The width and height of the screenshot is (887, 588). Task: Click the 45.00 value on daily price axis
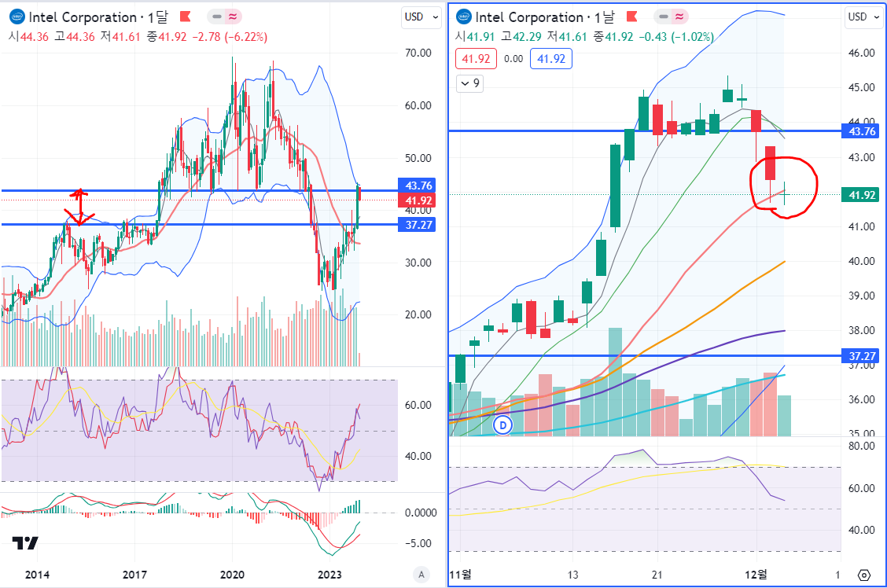click(862, 87)
